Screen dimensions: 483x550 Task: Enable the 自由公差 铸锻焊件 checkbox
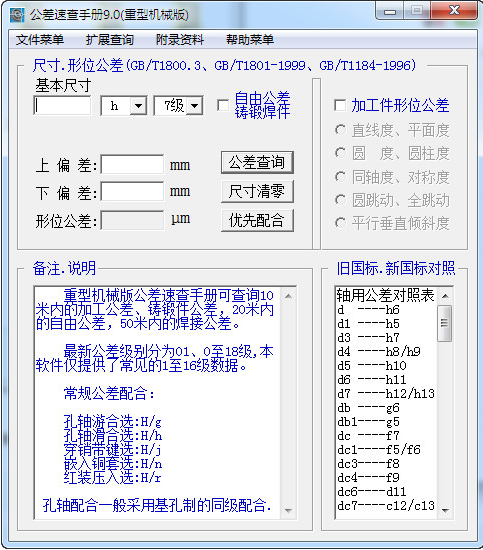click(223, 105)
